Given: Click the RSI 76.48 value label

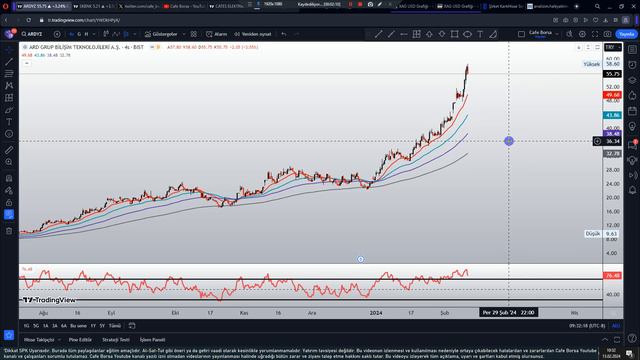Looking at the screenshot, I should click(612, 276).
